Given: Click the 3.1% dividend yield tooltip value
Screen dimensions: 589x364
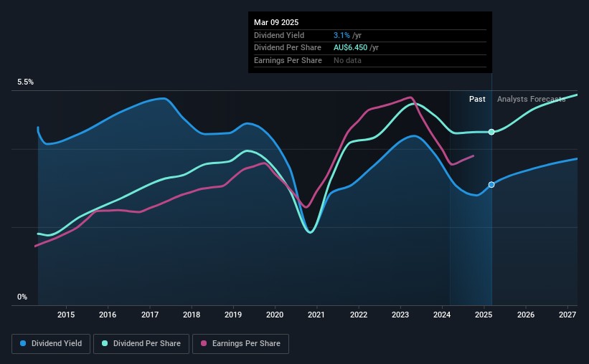Looking at the screenshot, I should click(341, 35).
